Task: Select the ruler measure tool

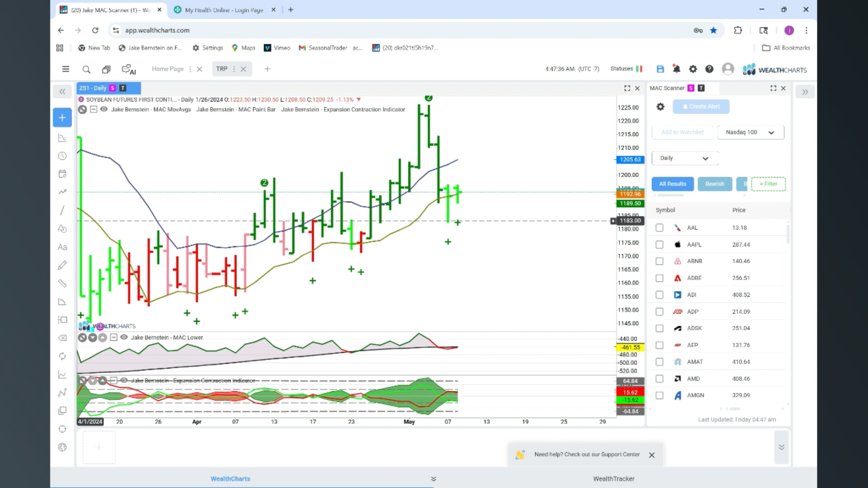Action: (x=62, y=283)
